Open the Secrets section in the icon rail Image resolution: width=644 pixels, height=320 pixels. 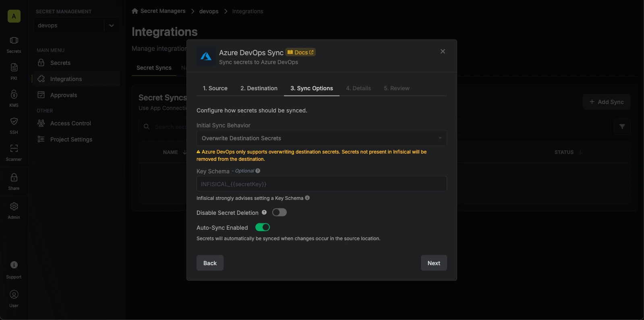tap(14, 44)
